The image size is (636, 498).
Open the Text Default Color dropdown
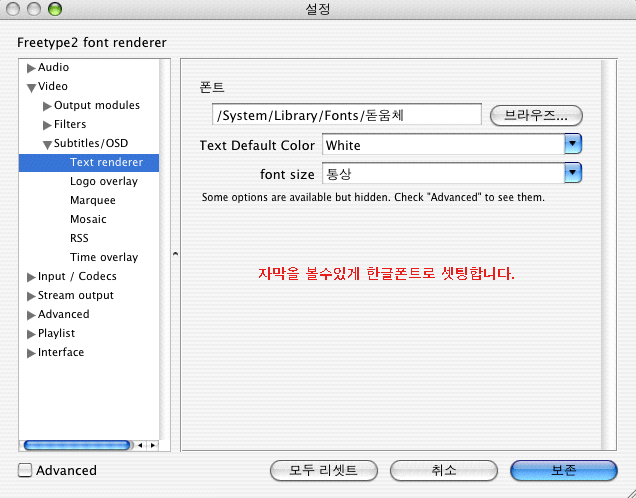pyautogui.click(x=573, y=145)
